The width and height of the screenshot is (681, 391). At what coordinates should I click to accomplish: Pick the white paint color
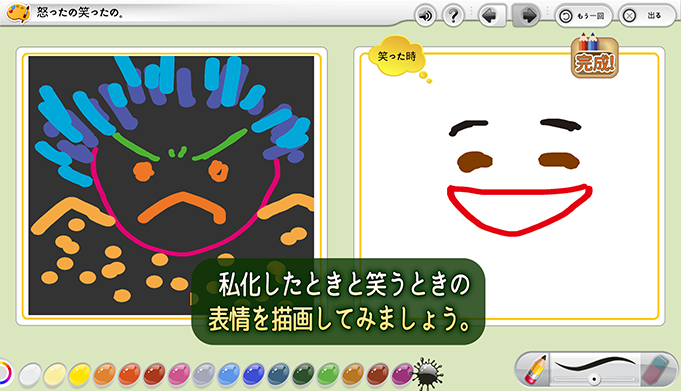coord(30,374)
